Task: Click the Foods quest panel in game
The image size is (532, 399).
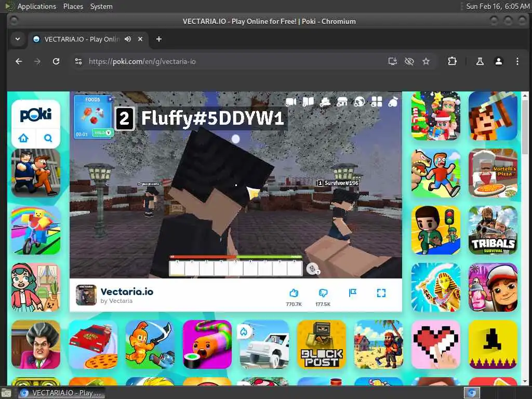Action: pyautogui.click(x=94, y=116)
